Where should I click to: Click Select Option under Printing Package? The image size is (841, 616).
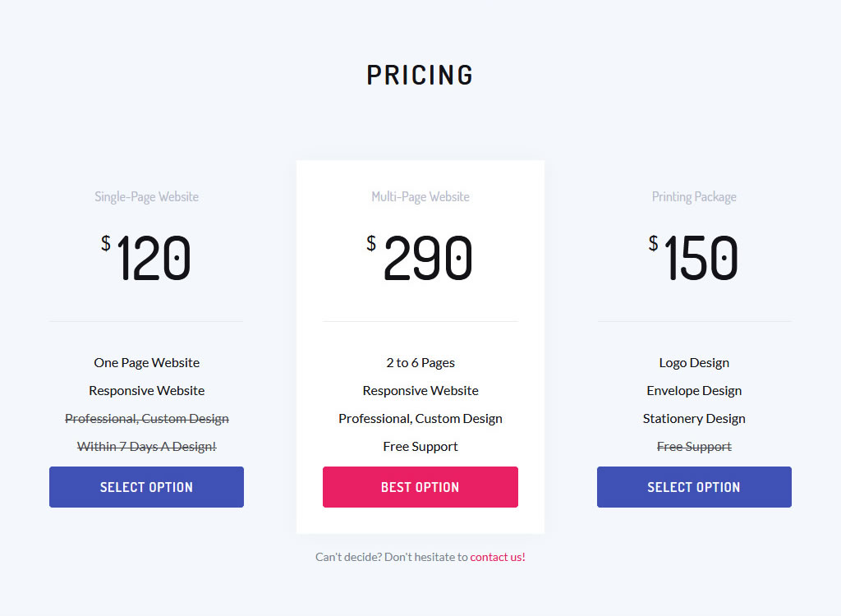coord(694,487)
